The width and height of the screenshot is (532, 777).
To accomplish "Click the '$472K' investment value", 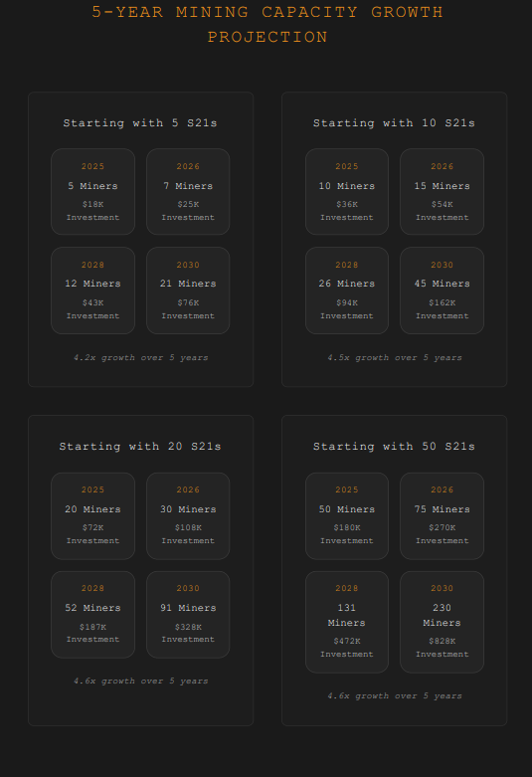I will pyautogui.click(x=347, y=641).
